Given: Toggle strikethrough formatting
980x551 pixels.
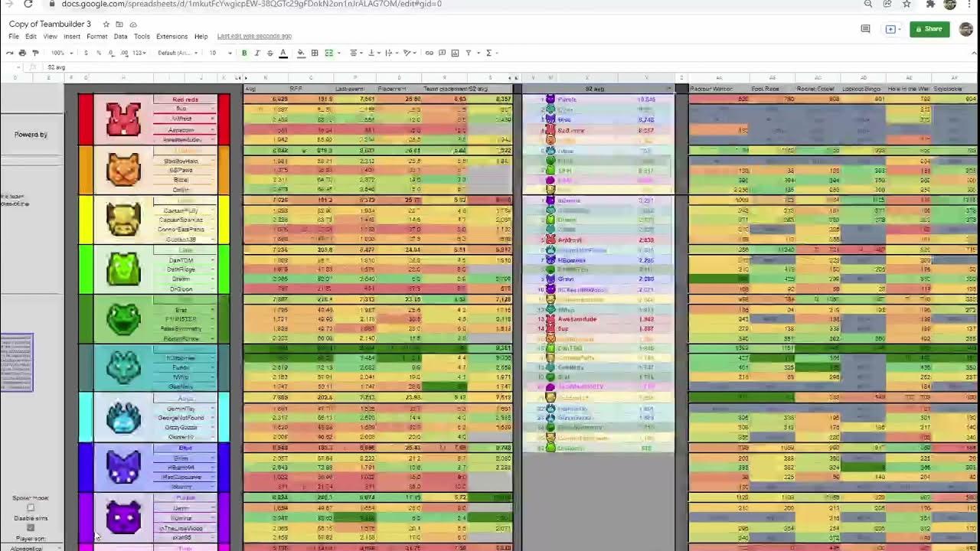Looking at the screenshot, I should pyautogui.click(x=269, y=53).
